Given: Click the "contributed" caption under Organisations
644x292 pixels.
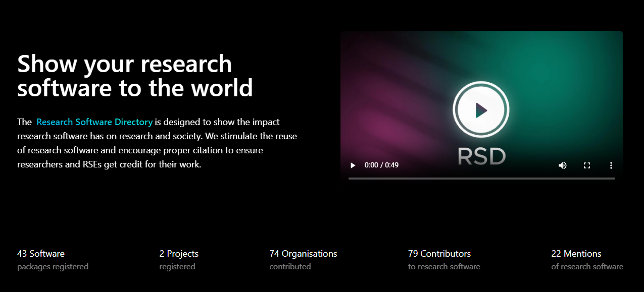Looking at the screenshot, I should 290,267.
